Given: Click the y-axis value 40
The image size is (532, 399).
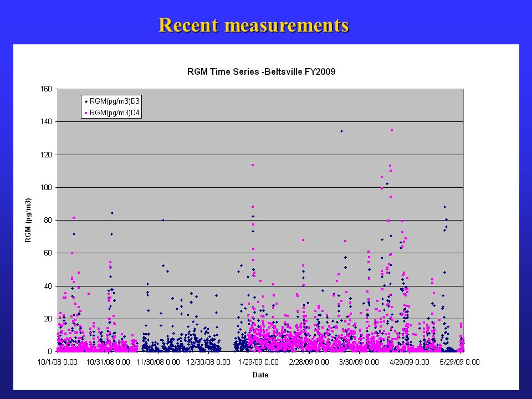Looking at the screenshot, I should click(48, 286).
